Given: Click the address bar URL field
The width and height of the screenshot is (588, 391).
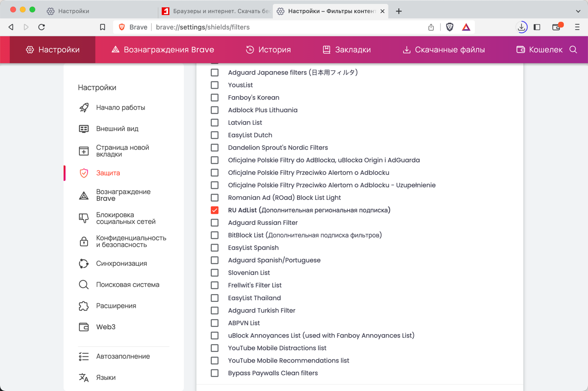Looking at the screenshot, I should 289,27.
